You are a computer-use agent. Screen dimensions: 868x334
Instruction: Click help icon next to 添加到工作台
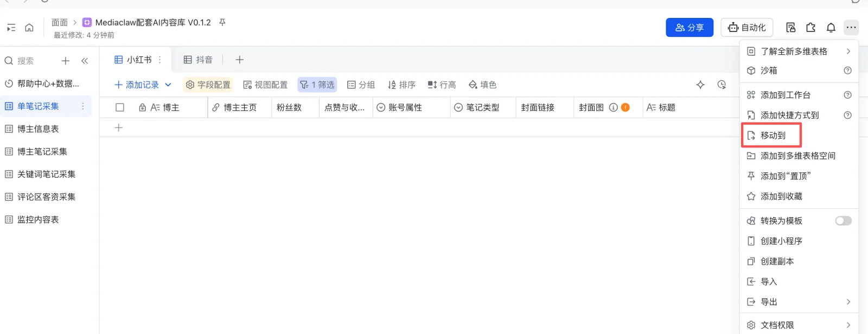click(x=847, y=95)
